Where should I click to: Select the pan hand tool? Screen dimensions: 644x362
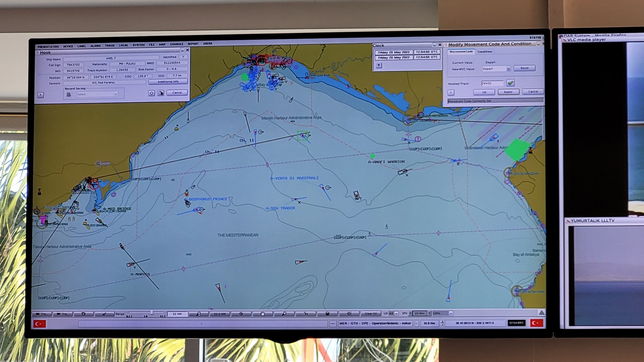(x=262, y=314)
